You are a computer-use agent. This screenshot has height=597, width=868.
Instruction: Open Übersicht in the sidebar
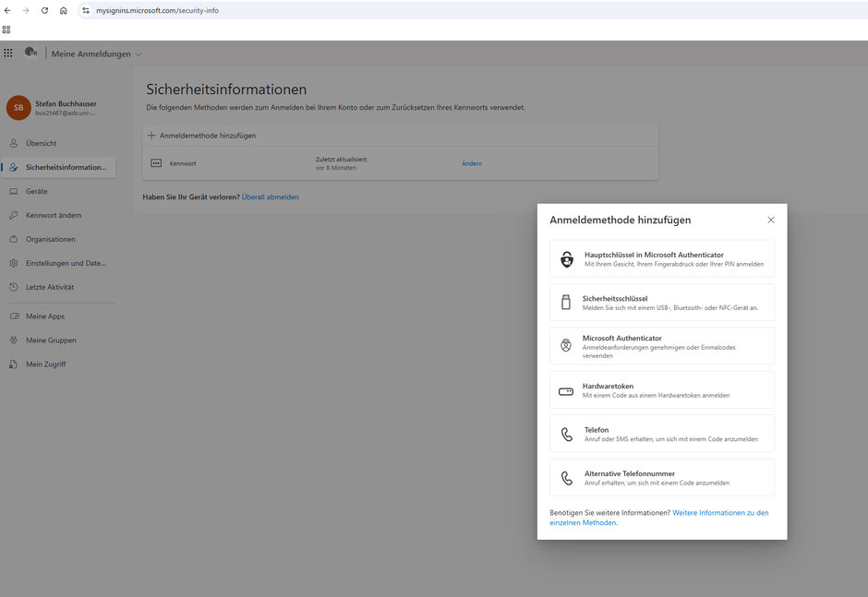[41, 143]
